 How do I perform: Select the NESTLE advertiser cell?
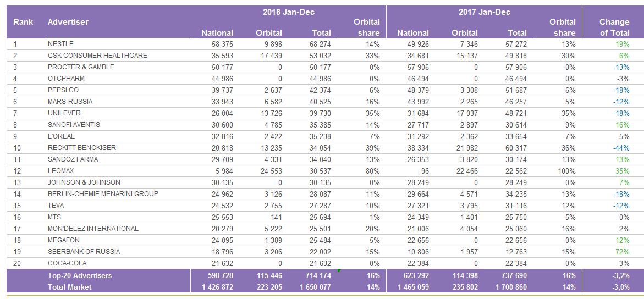coord(60,44)
